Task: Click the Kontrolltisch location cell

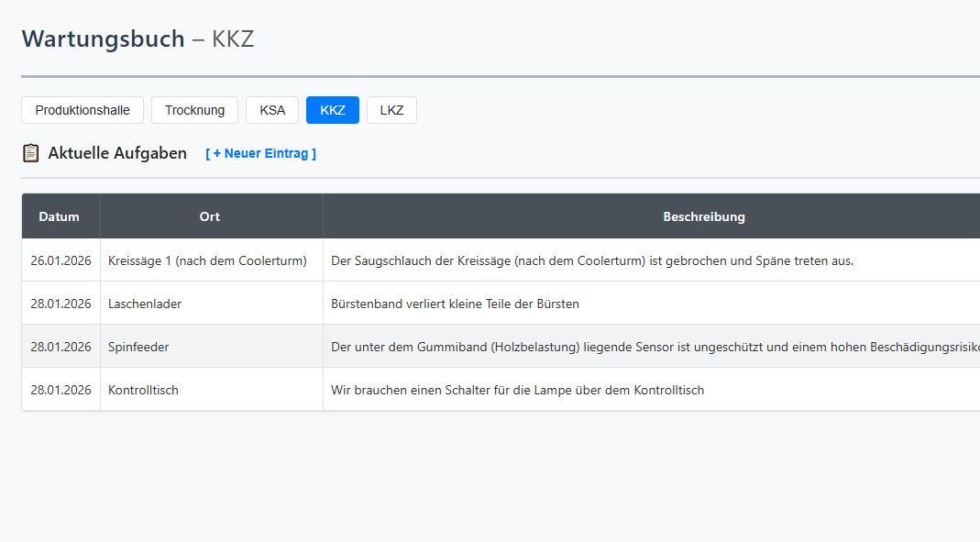Action: click(x=211, y=390)
